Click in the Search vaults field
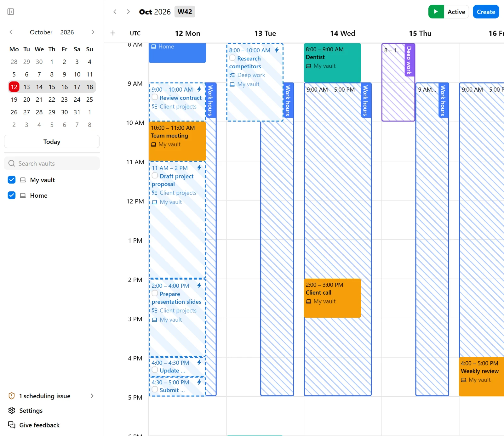The height and width of the screenshot is (436, 504). (x=52, y=163)
